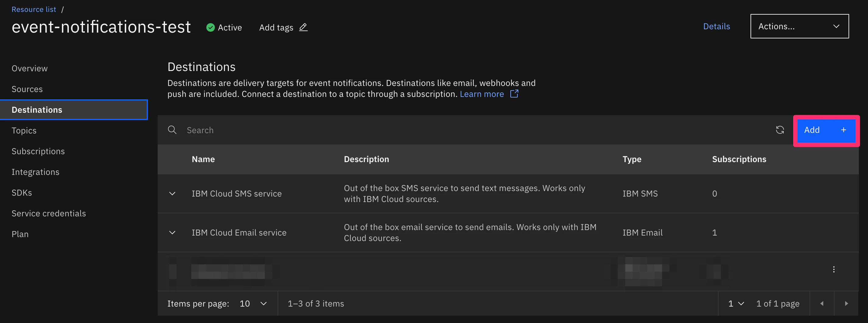Open Topics in the sidebar

[24, 131]
